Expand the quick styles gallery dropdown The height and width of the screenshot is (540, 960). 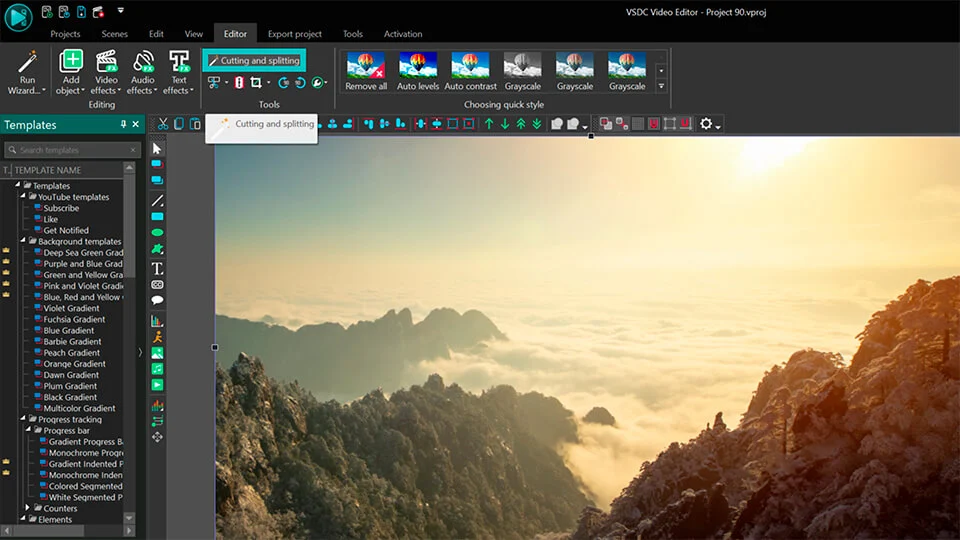pos(661,86)
